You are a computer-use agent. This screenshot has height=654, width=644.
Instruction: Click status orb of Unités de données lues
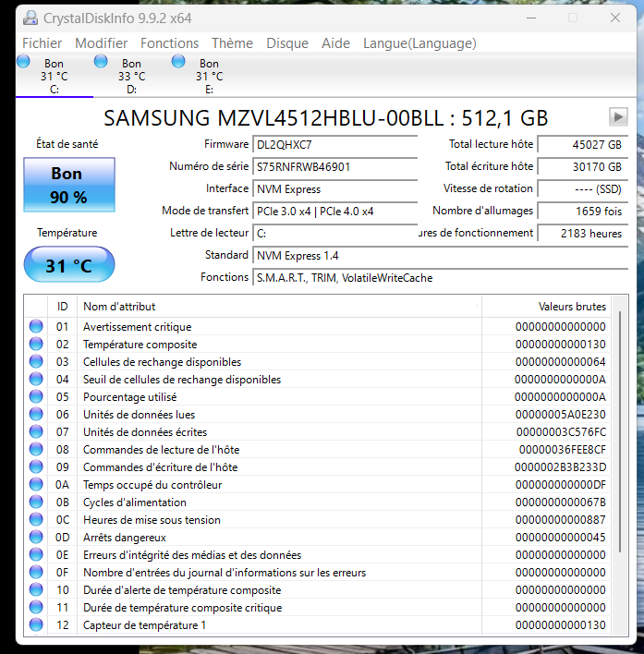[x=36, y=414]
